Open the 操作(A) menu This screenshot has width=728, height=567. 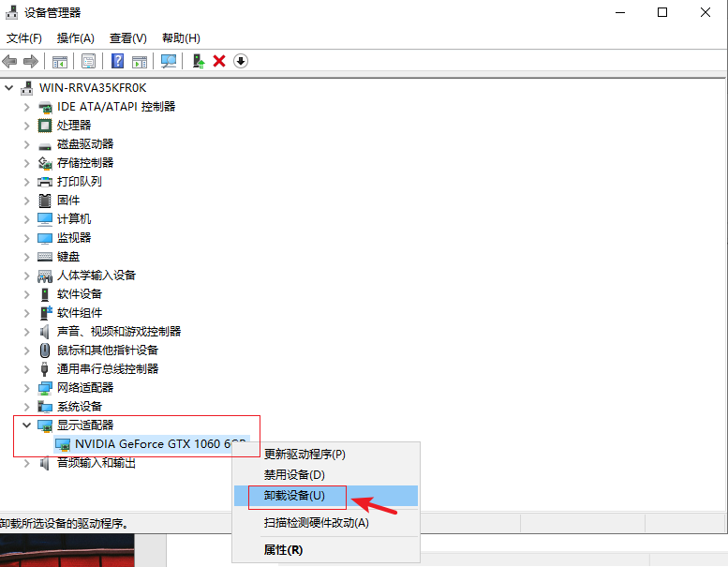coord(75,38)
